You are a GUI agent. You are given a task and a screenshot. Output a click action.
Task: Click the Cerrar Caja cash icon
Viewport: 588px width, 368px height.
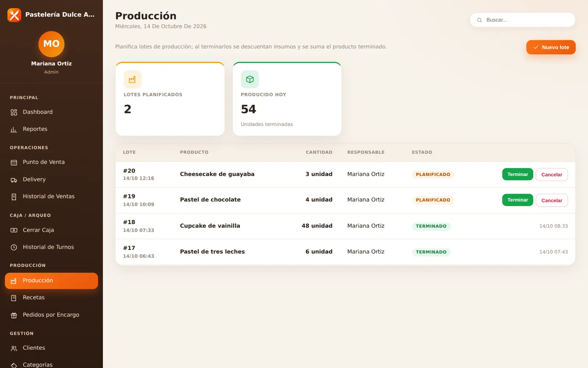[x=14, y=230]
